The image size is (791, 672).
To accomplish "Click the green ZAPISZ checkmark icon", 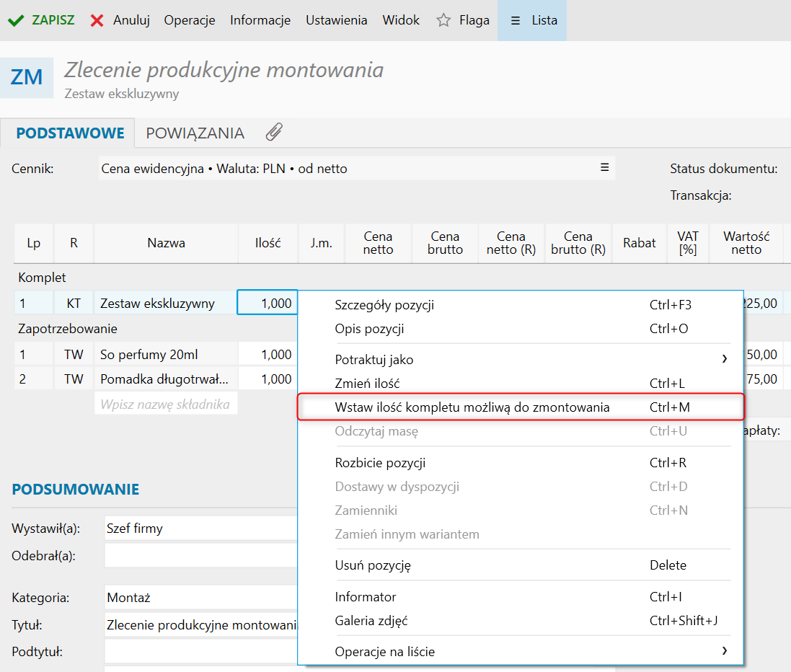I will tap(16, 20).
